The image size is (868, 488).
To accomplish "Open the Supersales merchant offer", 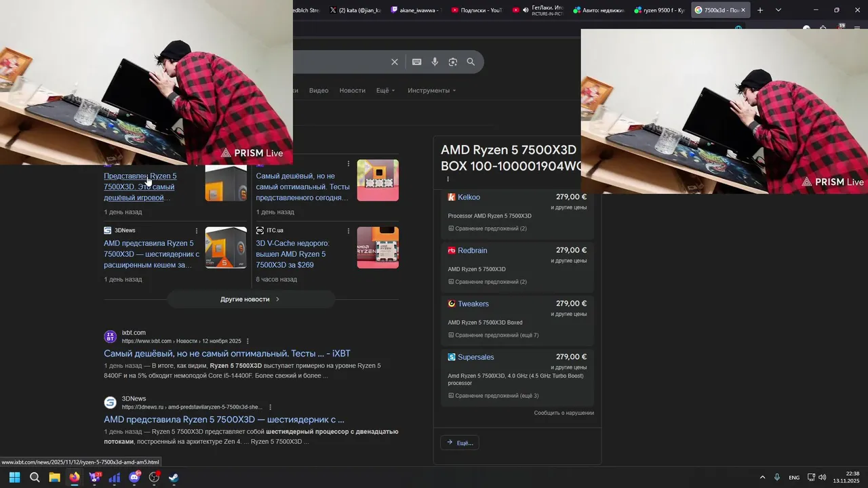I will [475, 357].
